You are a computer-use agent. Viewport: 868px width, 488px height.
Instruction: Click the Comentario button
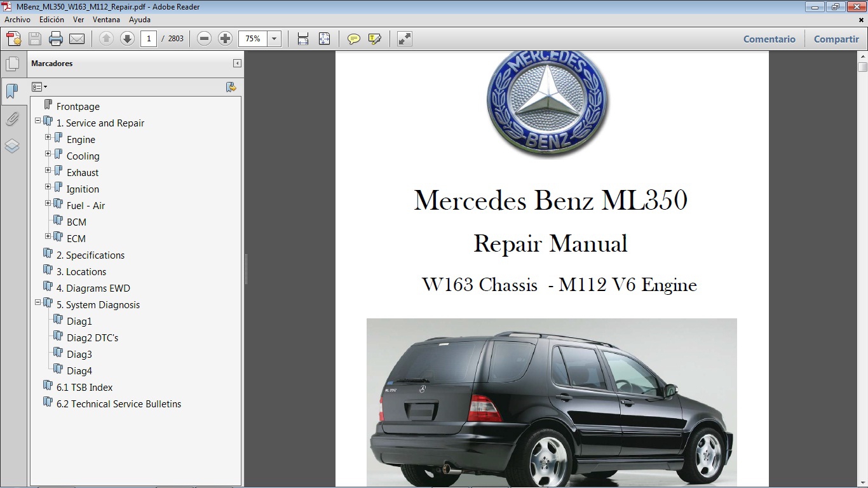(x=769, y=39)
